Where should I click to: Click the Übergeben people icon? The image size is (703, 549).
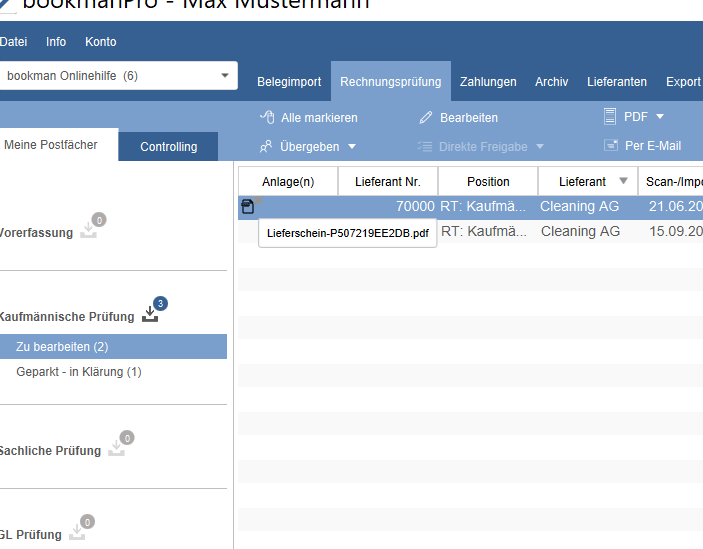click(266, 146)
